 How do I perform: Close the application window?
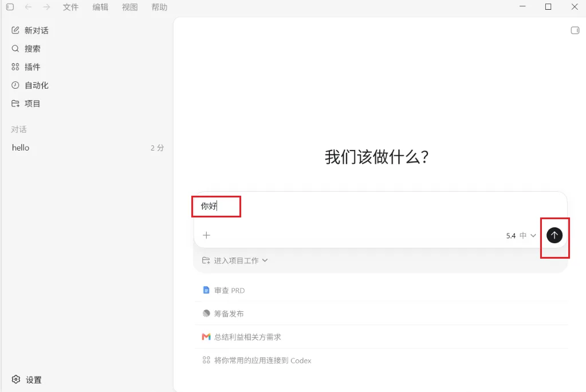pyautogui.click(x=575, y=6)
